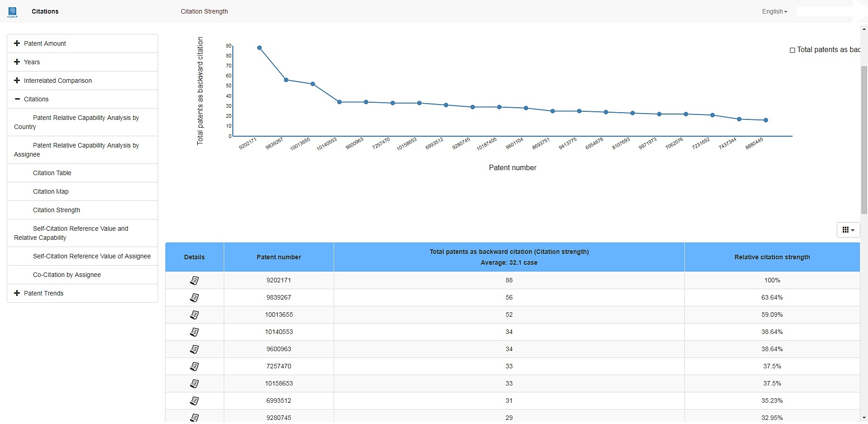Open details icon for patent 9839267

click(194, 298)
